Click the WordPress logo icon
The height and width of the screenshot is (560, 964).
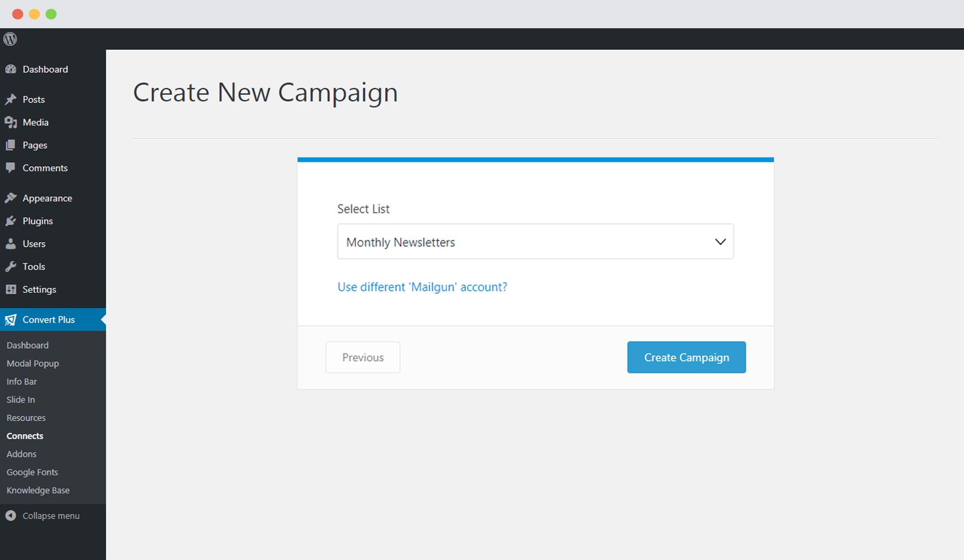pos(10,39)
